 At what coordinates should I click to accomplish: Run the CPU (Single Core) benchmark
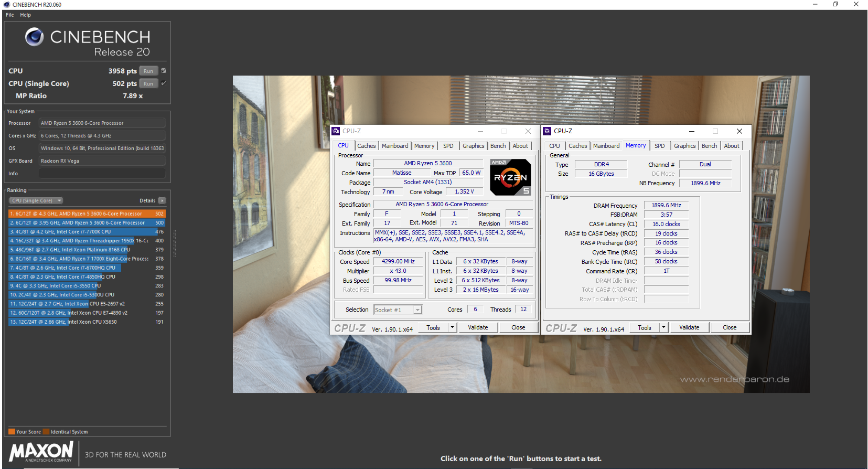tap(148, 83)
